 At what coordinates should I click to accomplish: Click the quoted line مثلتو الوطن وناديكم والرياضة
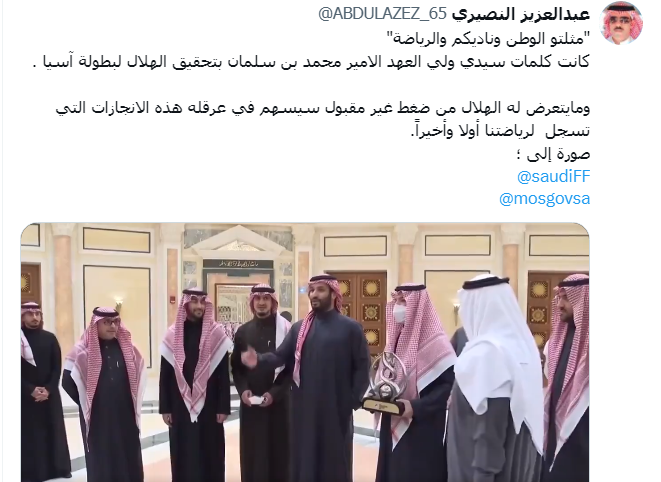[x=488, y=39]
